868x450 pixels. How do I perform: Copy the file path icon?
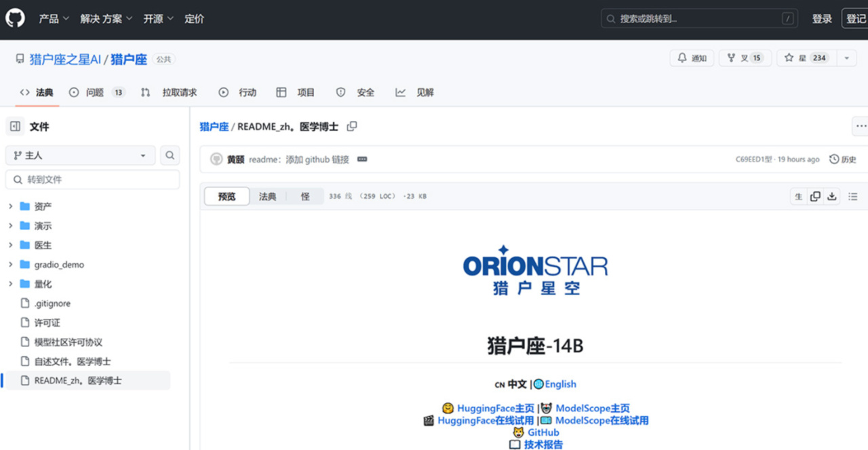click(x=352, y=126)
